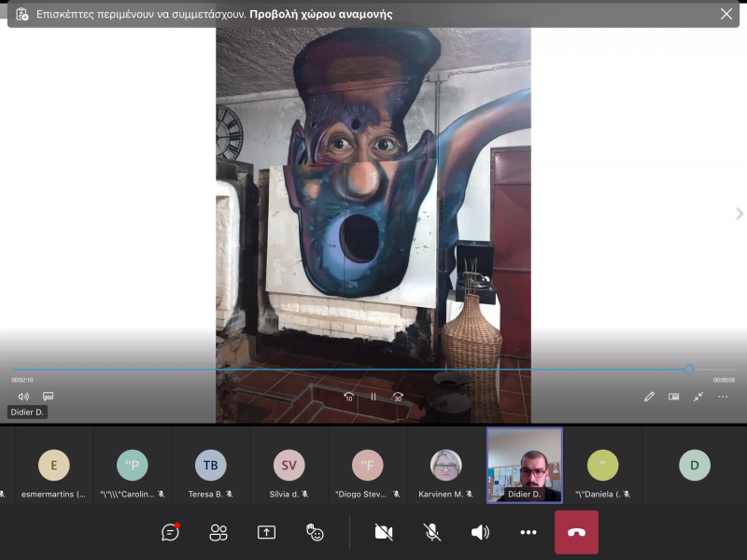Show the participants list
The width and height of the screenshot is (747, 560).
coord(218,532)
